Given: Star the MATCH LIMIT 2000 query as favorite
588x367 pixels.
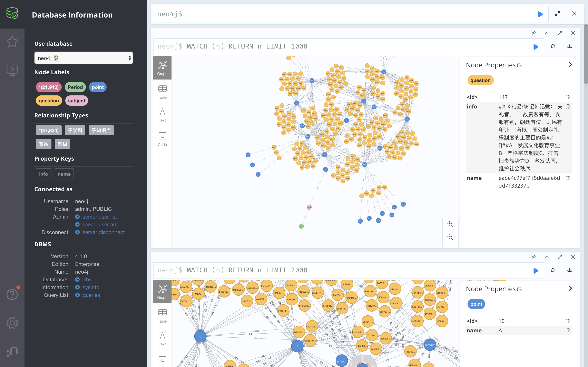Looking at the screenshot, I should 553,270.
